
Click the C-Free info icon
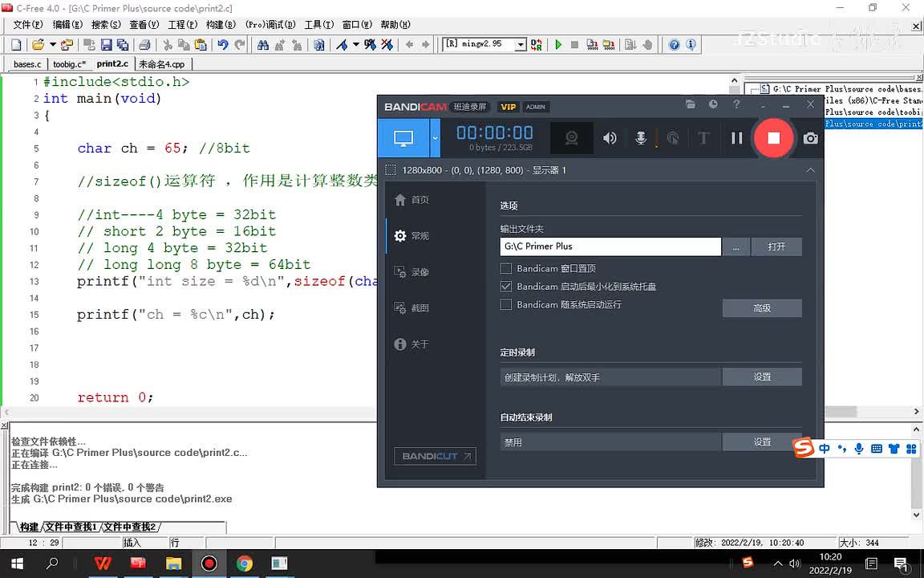pyautogui.click(x=691, y=45)
